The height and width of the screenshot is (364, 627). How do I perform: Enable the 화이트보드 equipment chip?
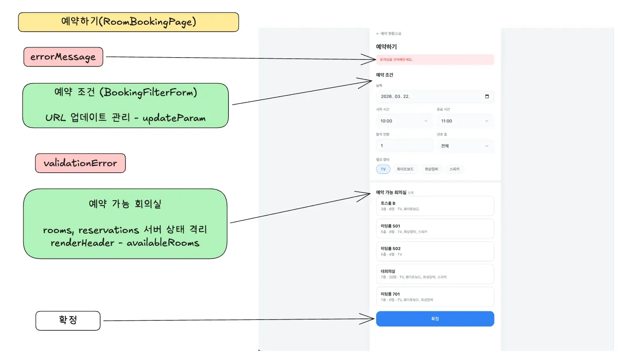(x=405, y=169)
